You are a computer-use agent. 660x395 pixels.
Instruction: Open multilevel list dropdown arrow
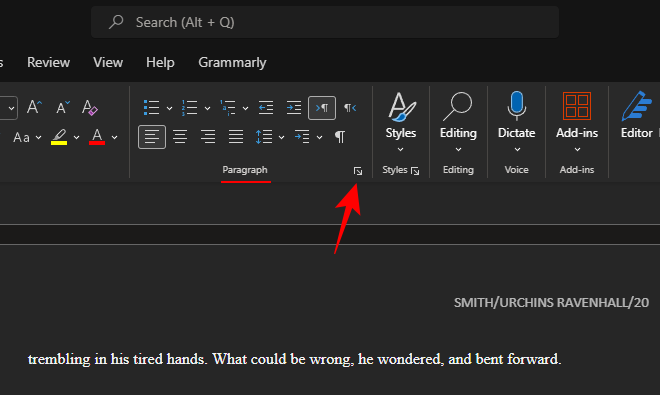(x=245, y=108)
